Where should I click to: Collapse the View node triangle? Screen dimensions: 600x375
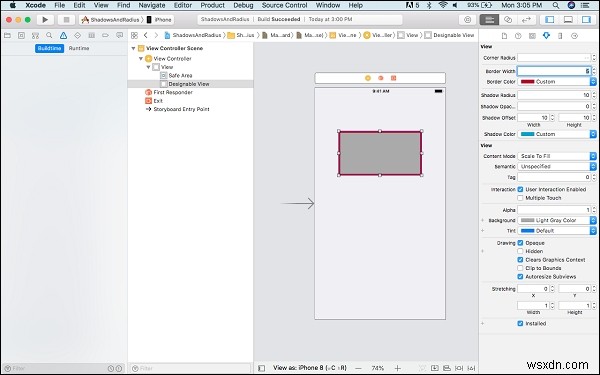point(148,67)
